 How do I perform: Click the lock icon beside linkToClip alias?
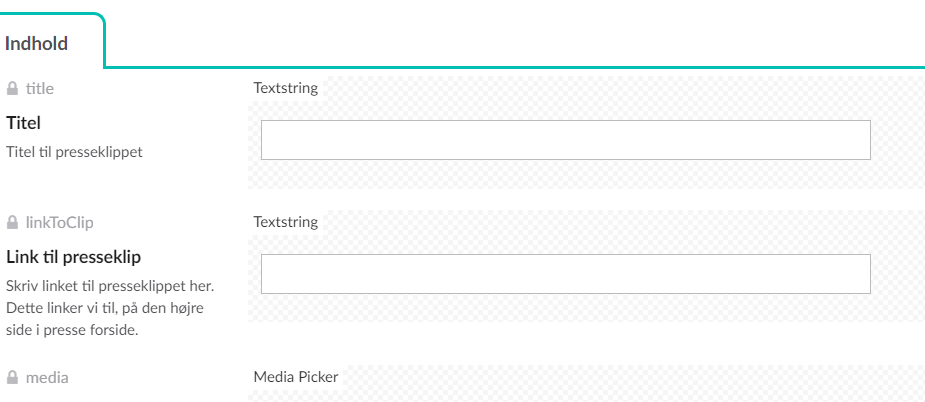click(12, 223)
